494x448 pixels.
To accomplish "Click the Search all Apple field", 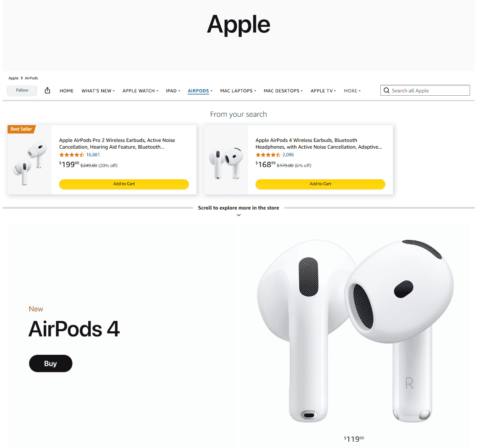I will (x=425, y=91).
